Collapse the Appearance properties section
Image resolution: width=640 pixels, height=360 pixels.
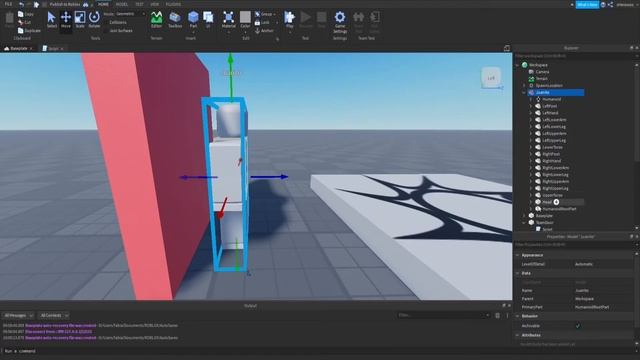pyautogui.click(x=518, y=255)
